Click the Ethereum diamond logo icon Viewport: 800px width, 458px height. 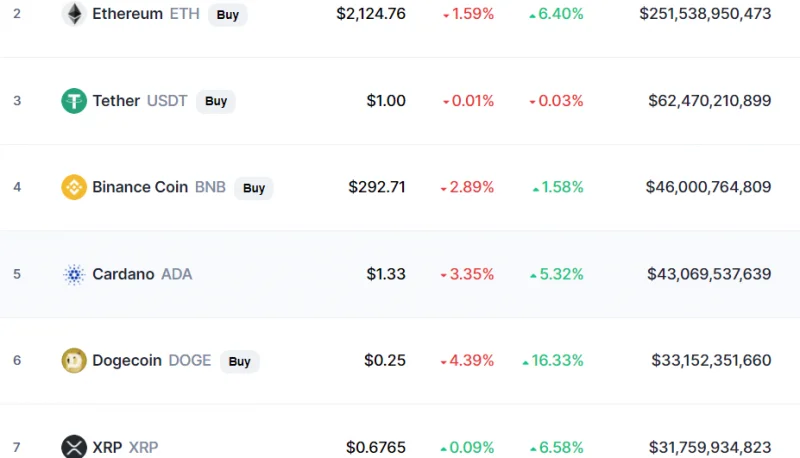click(74, 14)
